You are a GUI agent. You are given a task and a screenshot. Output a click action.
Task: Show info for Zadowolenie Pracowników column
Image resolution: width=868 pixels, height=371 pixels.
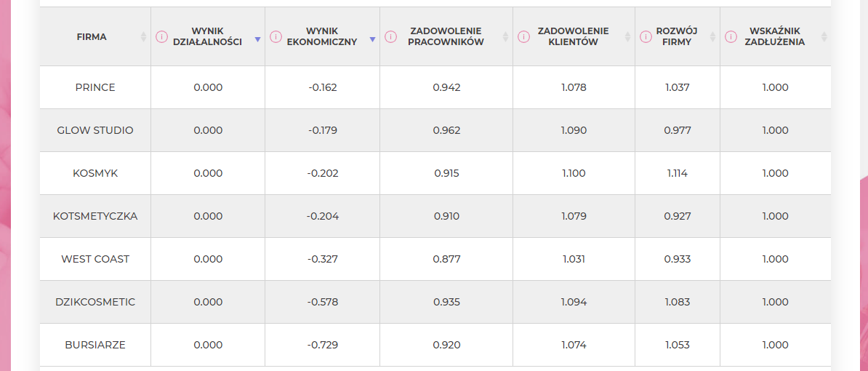(391, 37)
